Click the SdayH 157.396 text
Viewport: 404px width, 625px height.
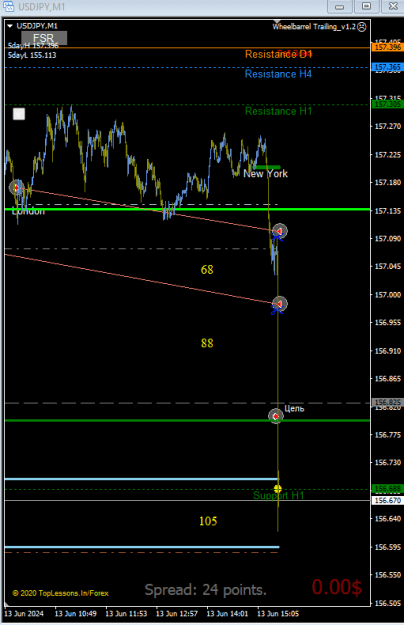33,46
